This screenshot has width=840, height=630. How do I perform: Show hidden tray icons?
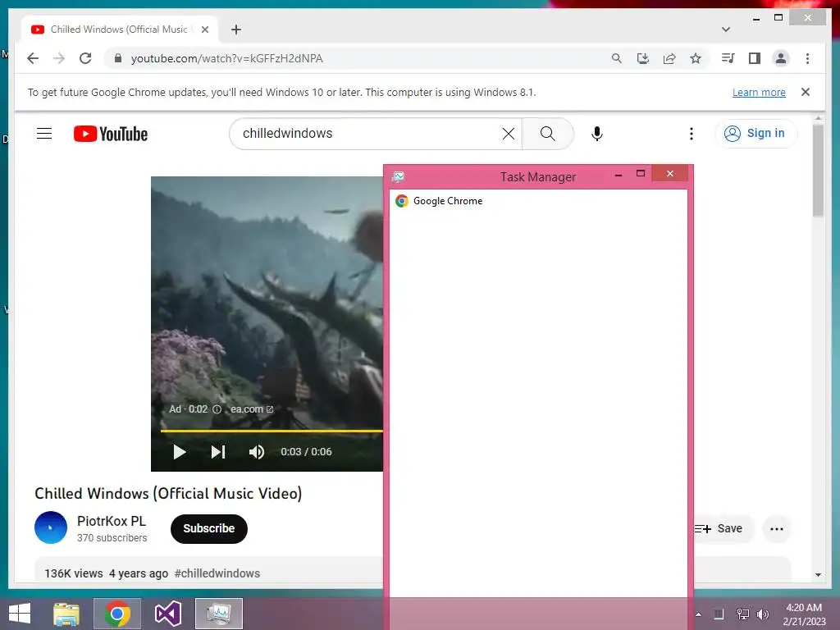point(698,614)
